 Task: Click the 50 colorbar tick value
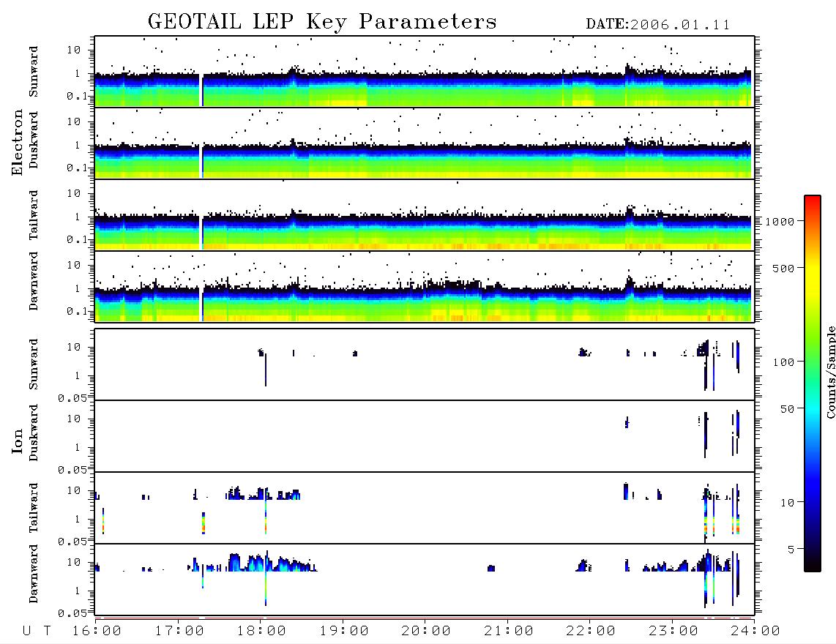point(787,409)
